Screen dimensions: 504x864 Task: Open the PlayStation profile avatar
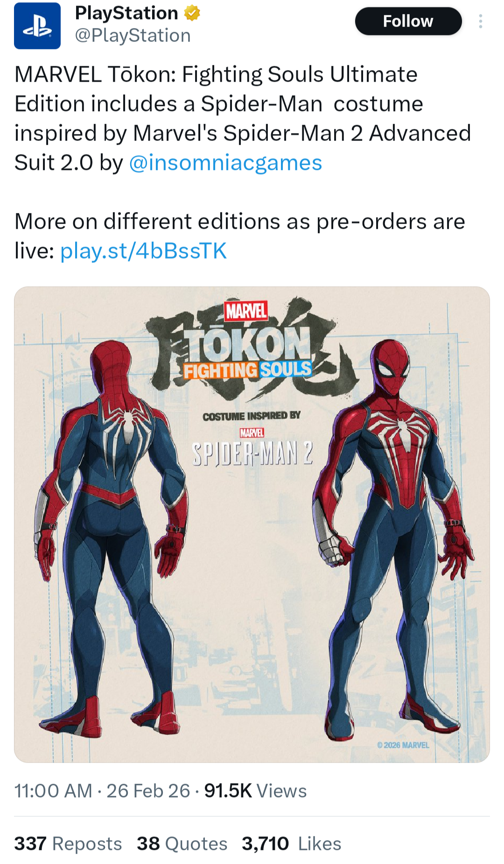[37, 26]
